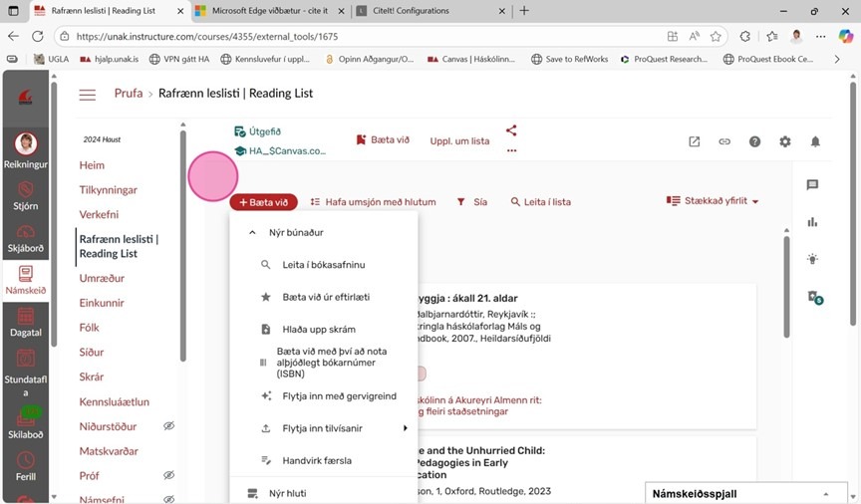861x504 pixels.
Task: Open the analytics bar chart icon
Action: pos(812,222)
